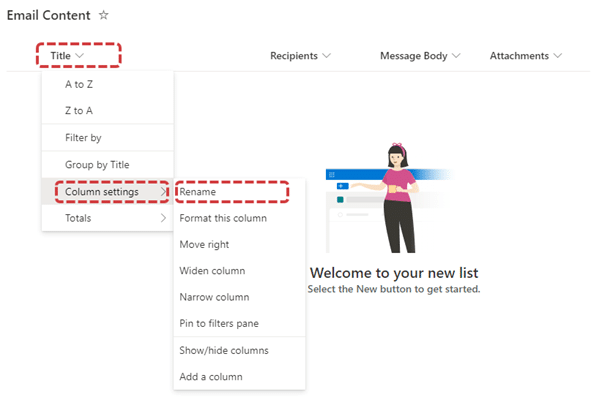Screen dimensions: 602x397
Task: Click the Welcome to your new list heading
Action: [x=394, y=273]
